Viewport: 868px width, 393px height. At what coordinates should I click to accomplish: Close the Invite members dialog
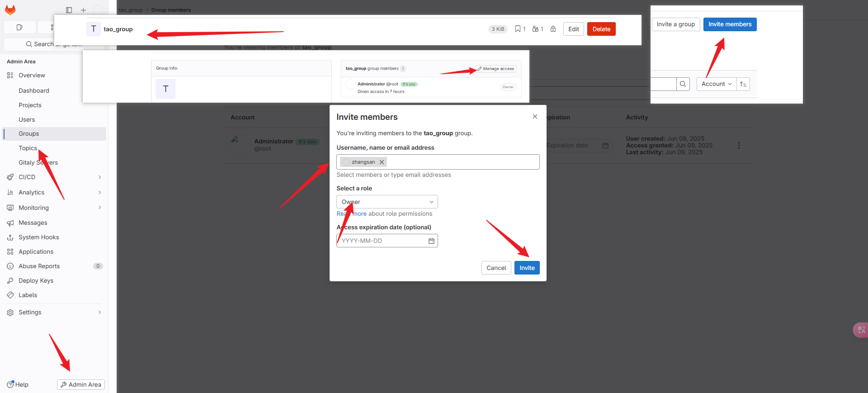(535, 117)
